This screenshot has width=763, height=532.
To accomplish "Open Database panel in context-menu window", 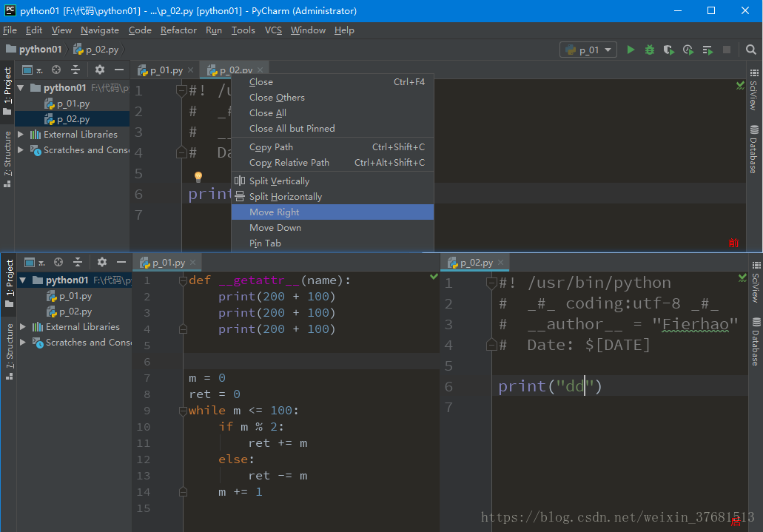I will coord(754,149).
